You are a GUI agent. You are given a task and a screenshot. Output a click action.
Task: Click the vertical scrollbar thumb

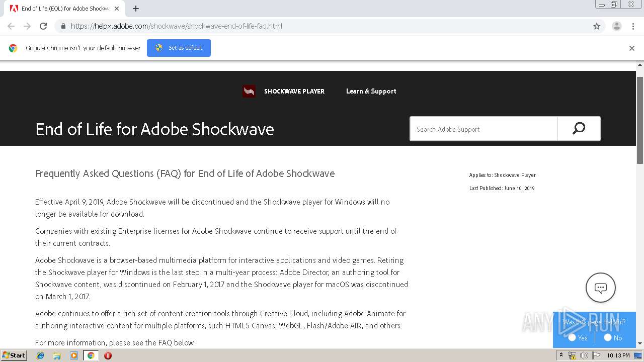pos(640,121)
